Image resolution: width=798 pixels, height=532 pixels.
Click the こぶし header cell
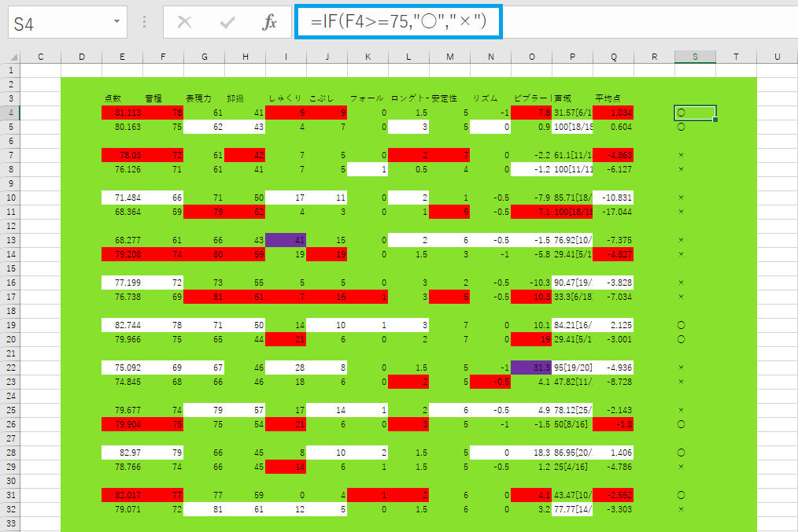[327, 98]
